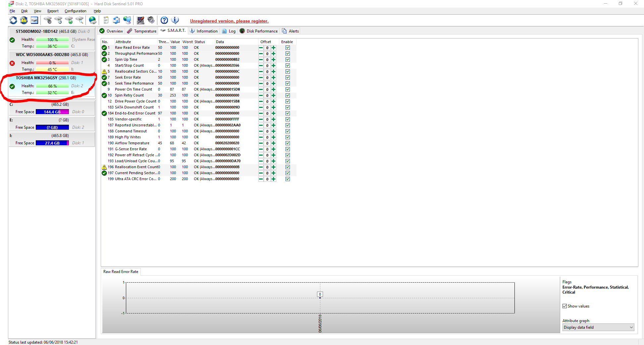Click the data point on Raw Read Error graph
The image size is (644, 345).
click(320, 298)
